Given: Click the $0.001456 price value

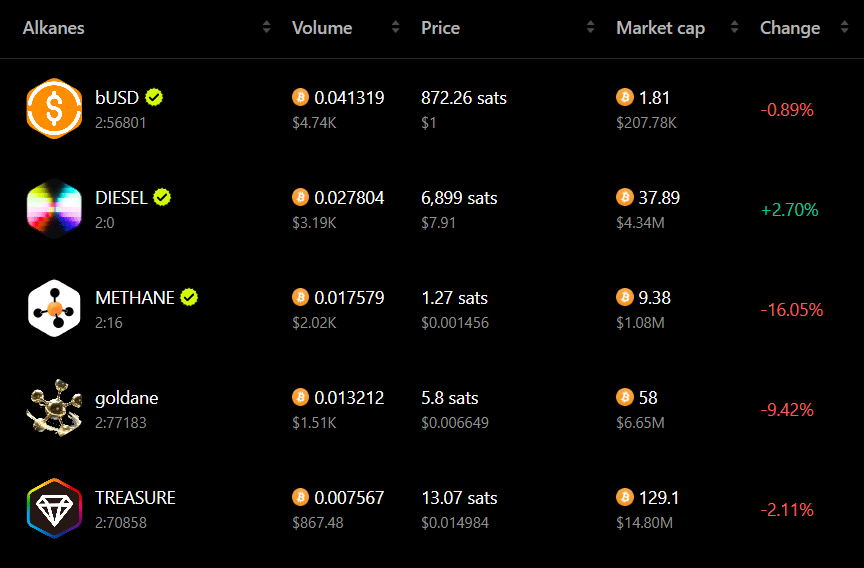Looking at the screenshot, I should point(455,322).
